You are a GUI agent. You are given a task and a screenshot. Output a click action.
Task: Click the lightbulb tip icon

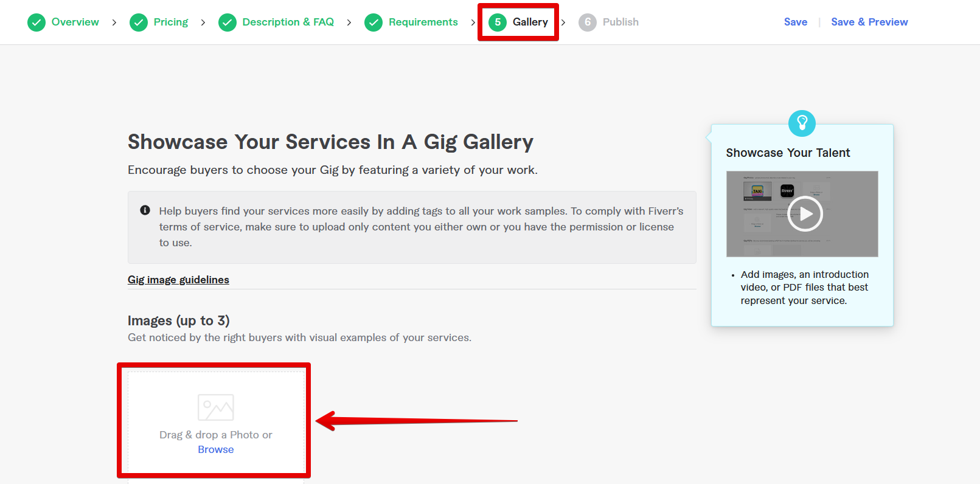point(802,123)
